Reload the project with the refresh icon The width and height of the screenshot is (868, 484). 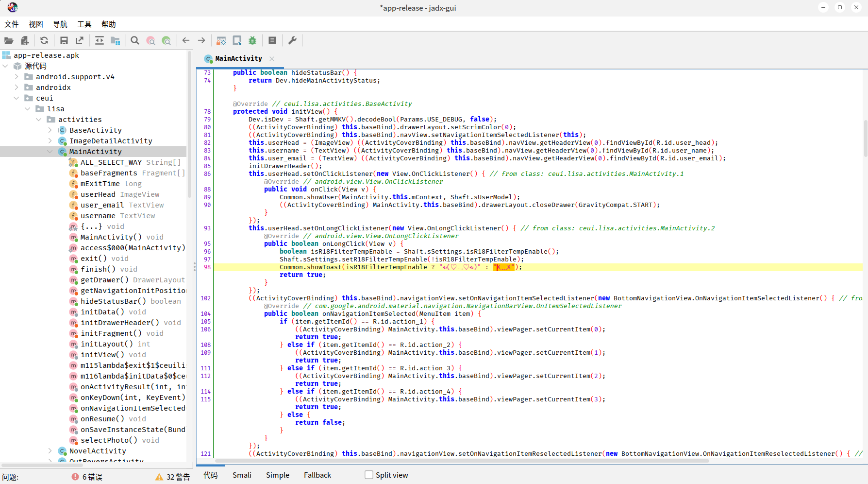(44, 41)
